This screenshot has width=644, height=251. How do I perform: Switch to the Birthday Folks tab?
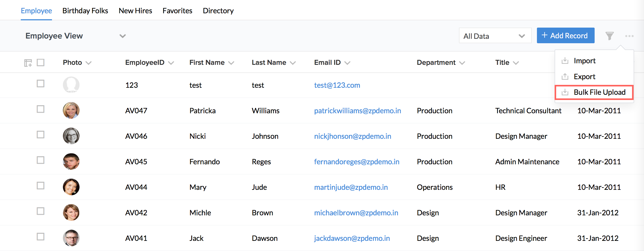coord(85,11)
